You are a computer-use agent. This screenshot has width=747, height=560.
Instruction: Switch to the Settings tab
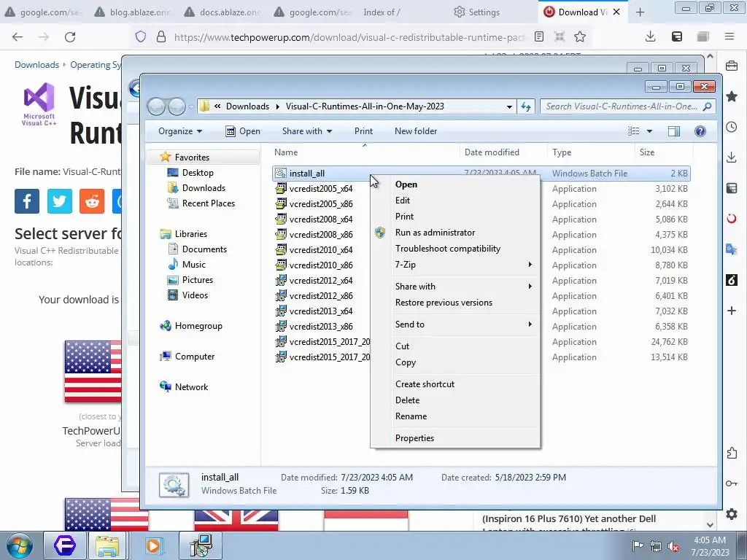tap(476, 12)
